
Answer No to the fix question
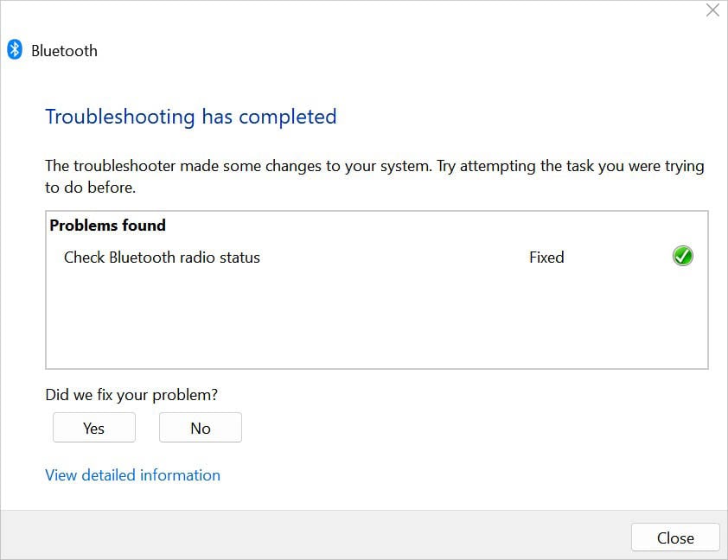[201, 427]
